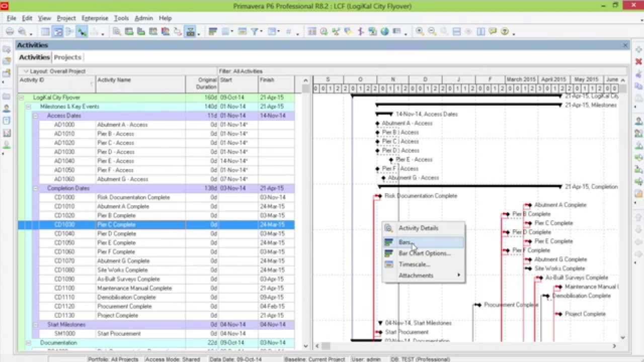Click the Delete red X icon
This screenshot has height=362, width=644.
coord(638,62)
